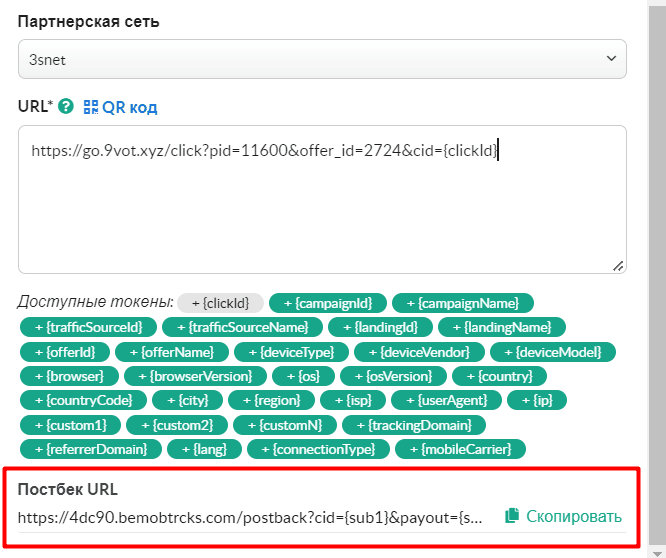Click the copy icon beside Скопировать
The width and height of the screenshot is (666, 558).
(512, 515)
